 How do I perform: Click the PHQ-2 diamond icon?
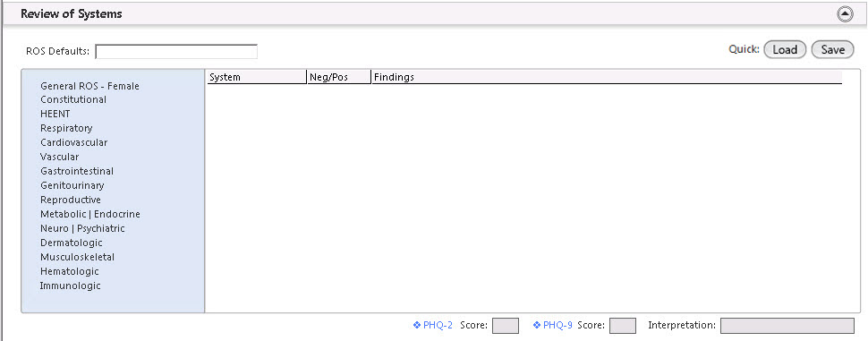click(417, 326)
